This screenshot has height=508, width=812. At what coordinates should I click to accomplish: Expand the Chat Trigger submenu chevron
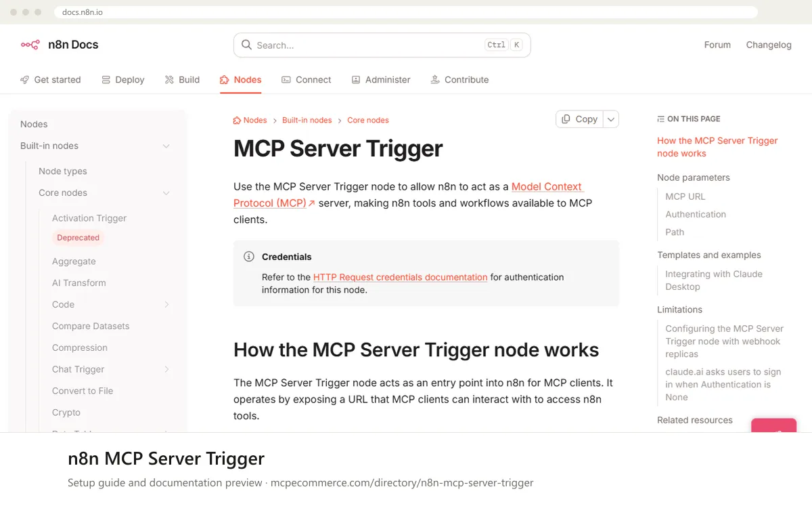(x=166, y=370)
